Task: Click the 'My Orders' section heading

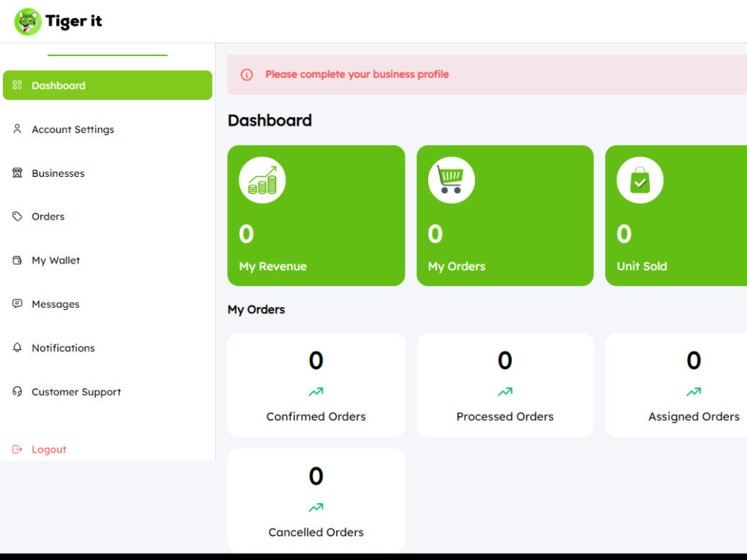Action: (x=256, y=310)
